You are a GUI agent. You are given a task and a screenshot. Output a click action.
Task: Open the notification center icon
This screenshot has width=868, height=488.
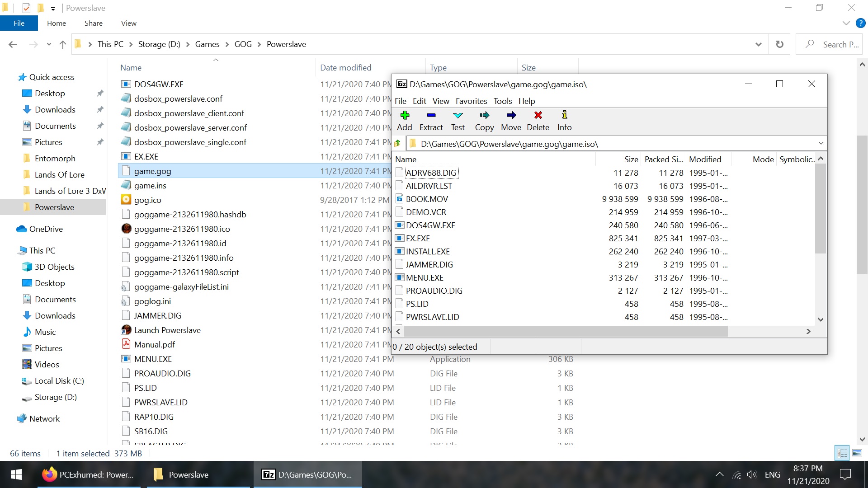[845, 474]
